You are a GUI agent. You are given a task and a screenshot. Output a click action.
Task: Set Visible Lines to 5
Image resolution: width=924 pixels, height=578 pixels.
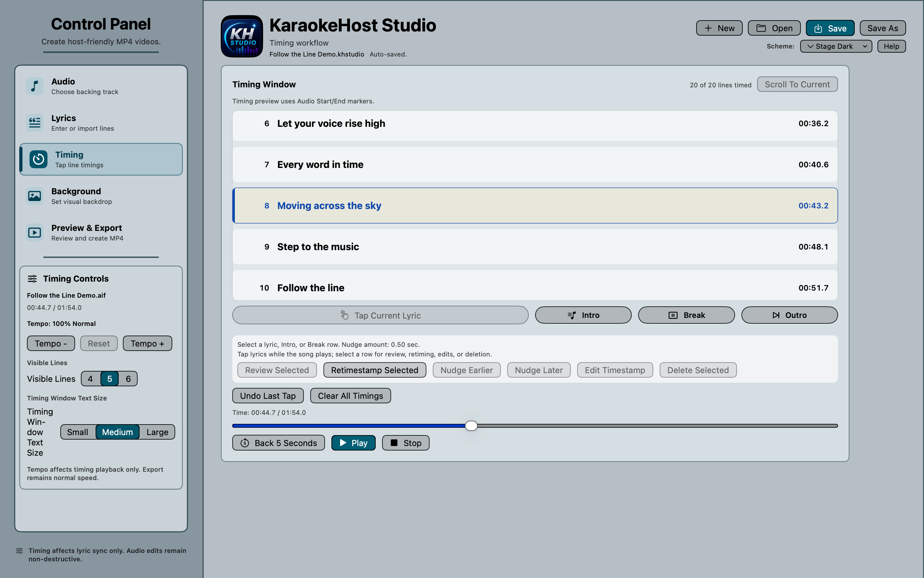[x=110, y=379]
